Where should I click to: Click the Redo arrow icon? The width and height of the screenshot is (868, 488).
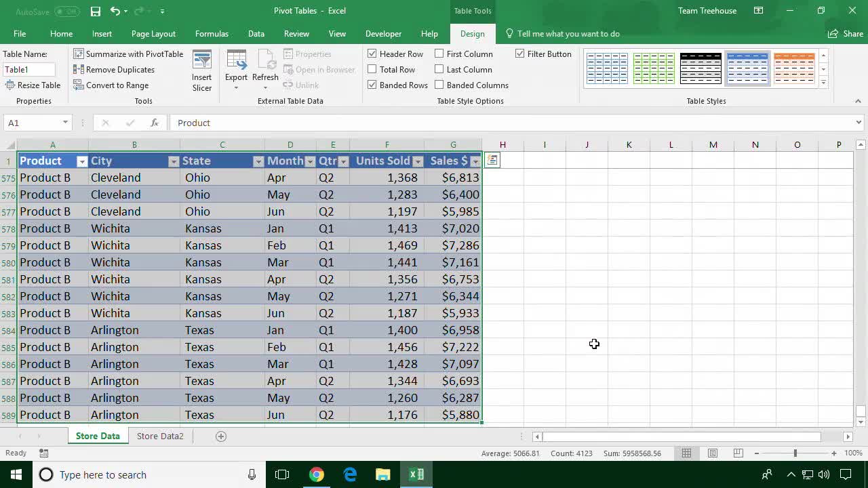(x=140, y=11)
